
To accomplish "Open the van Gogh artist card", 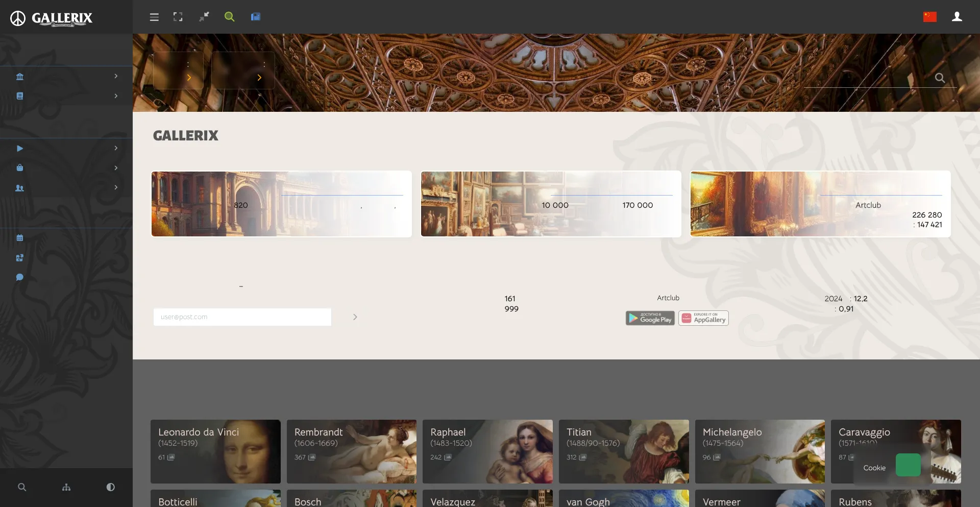I will click(x=624, y=499).
